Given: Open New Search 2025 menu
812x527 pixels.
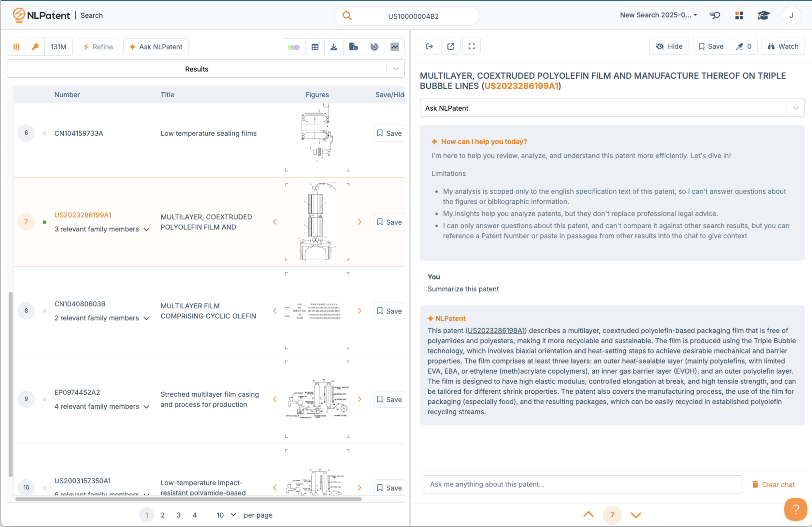Looking at the screenshot, I should (659, 15).
